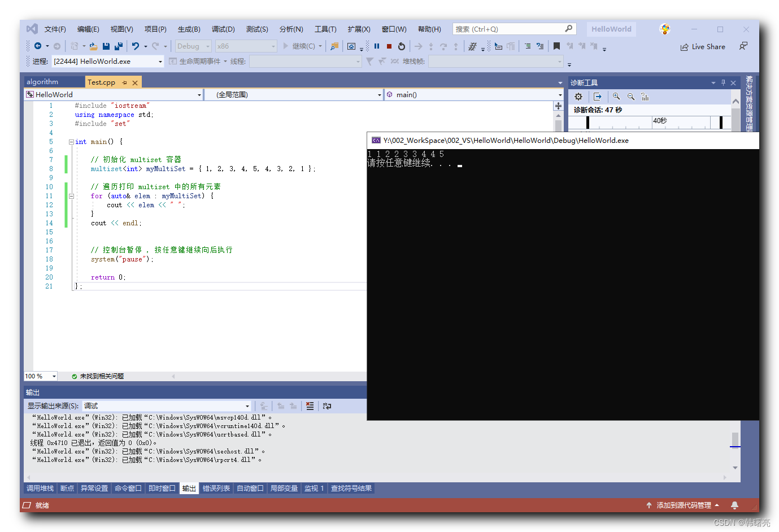Focus the 搜索 (Ctrl+Q) search box
Viewport: 779px width, 532px height.
pyautogui.click(x=514, y=29)
